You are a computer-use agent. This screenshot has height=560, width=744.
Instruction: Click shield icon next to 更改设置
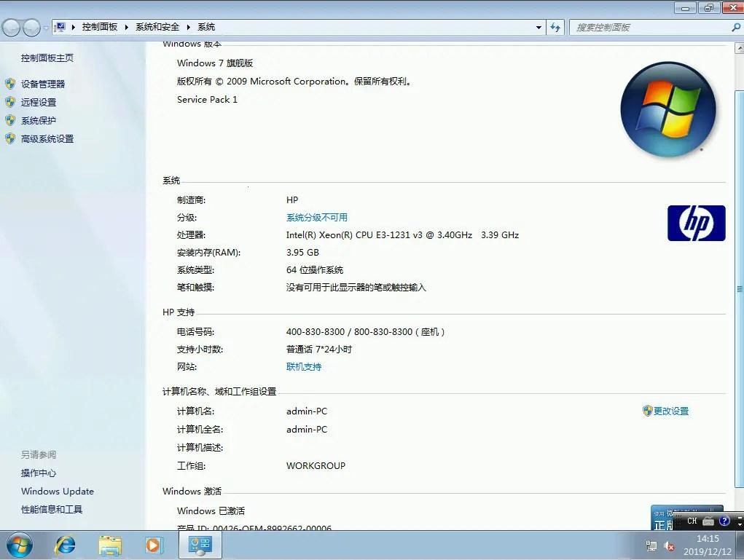(x=647, y=411)
